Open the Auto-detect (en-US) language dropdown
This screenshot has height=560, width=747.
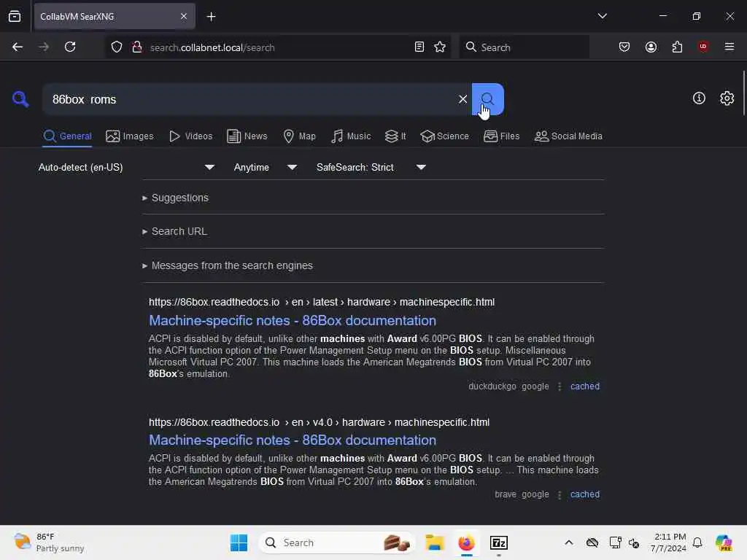pos(126,167)
